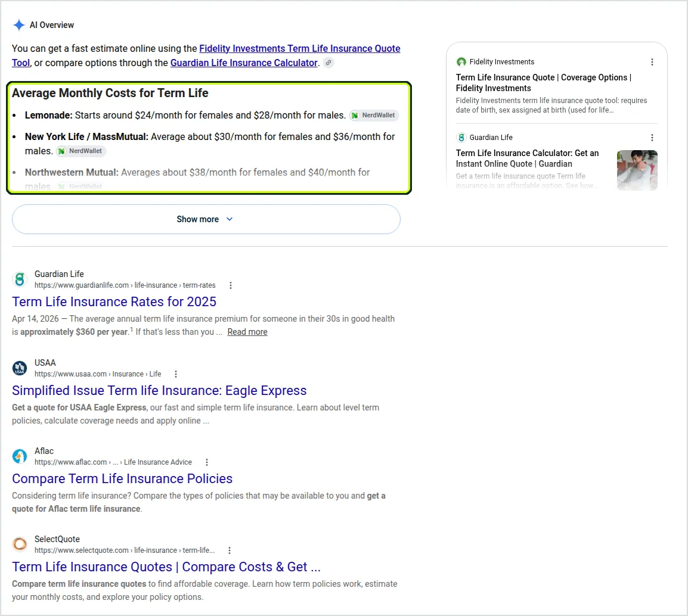Click the guardianlife.com URL breadcrumb
The height and width of the screenshot is (616, 688).
click(125, 285)
